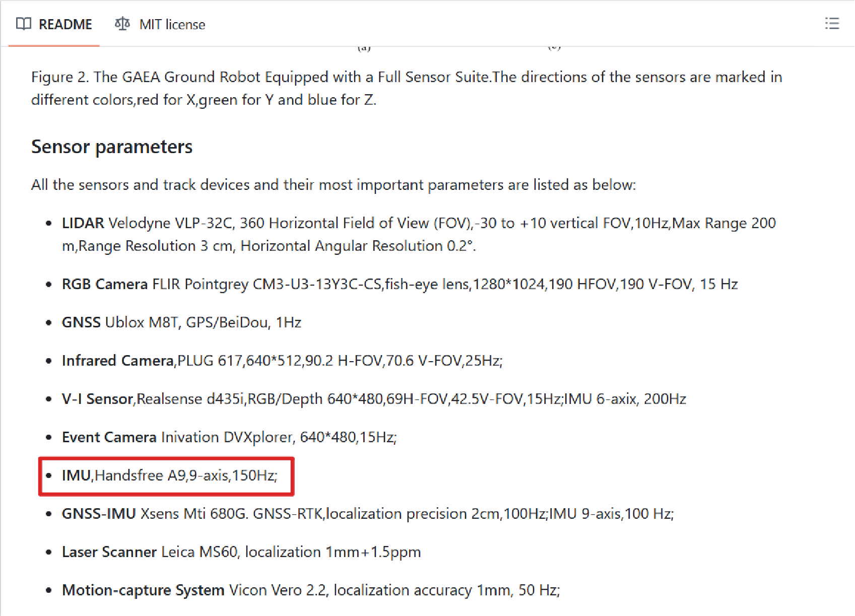Click the GNSS-IMU bold label
This screenshot has height=616, width=855.
tap(99, 514)
